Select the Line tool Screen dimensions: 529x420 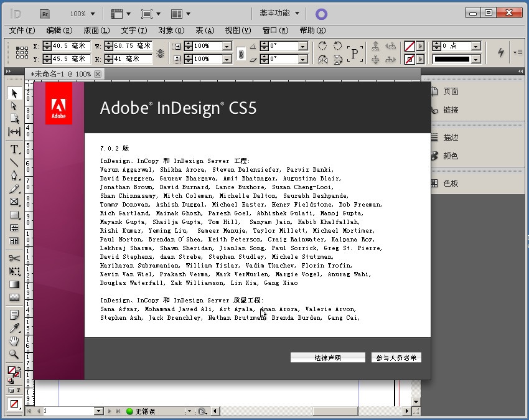14,163
